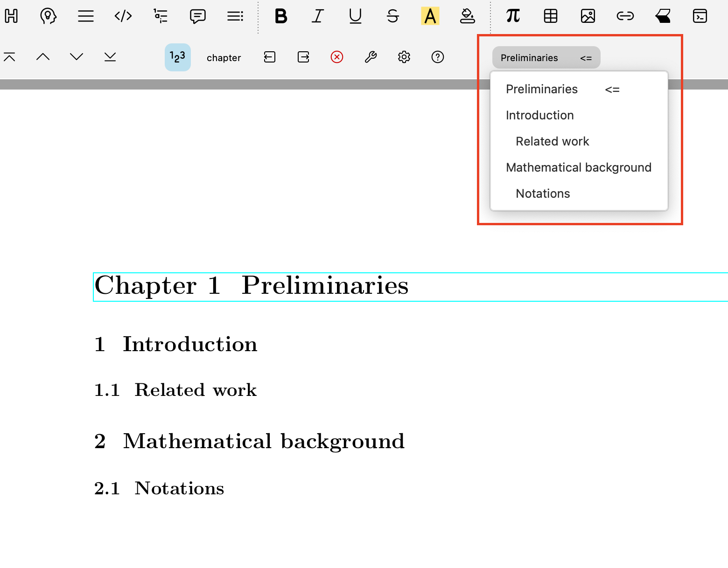Choose Mathematical background from dropdown list
Screen dimensions: 728x568
(x=578, y=167)
